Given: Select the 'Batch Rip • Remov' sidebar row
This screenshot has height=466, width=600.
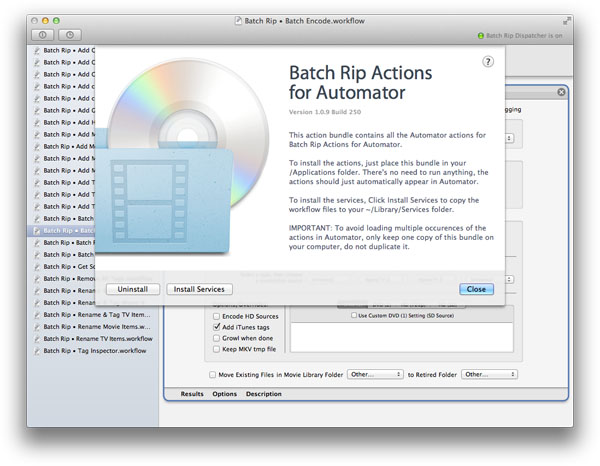Looking at the screenshot, I should (61, 279).
